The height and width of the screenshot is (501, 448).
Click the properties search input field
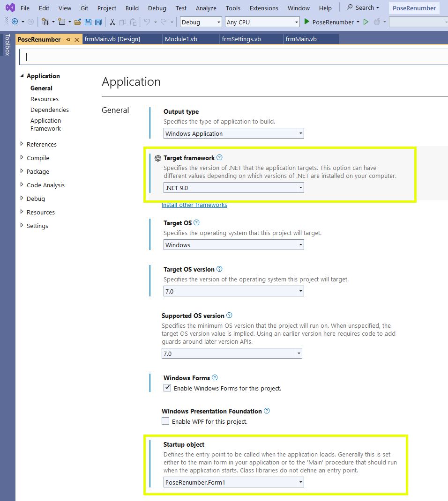(x=233, y=57)
